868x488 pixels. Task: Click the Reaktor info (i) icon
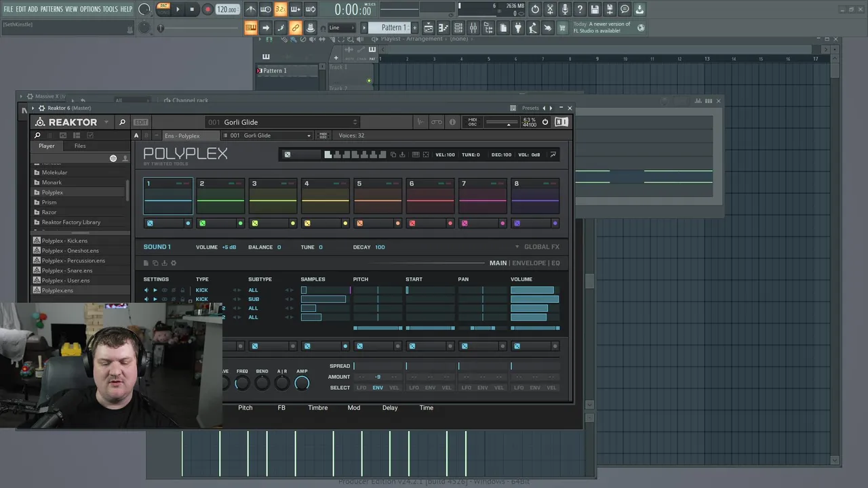(x=452, y=122)
